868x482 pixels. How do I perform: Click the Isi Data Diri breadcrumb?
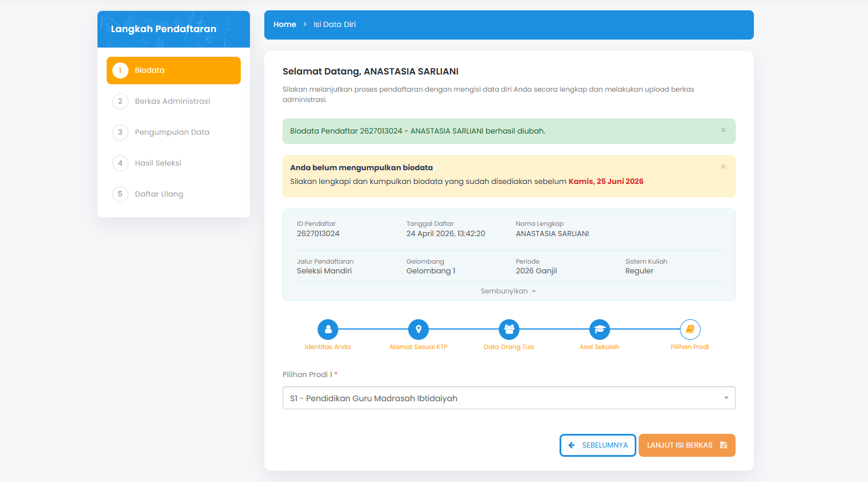tap(334, 25)
